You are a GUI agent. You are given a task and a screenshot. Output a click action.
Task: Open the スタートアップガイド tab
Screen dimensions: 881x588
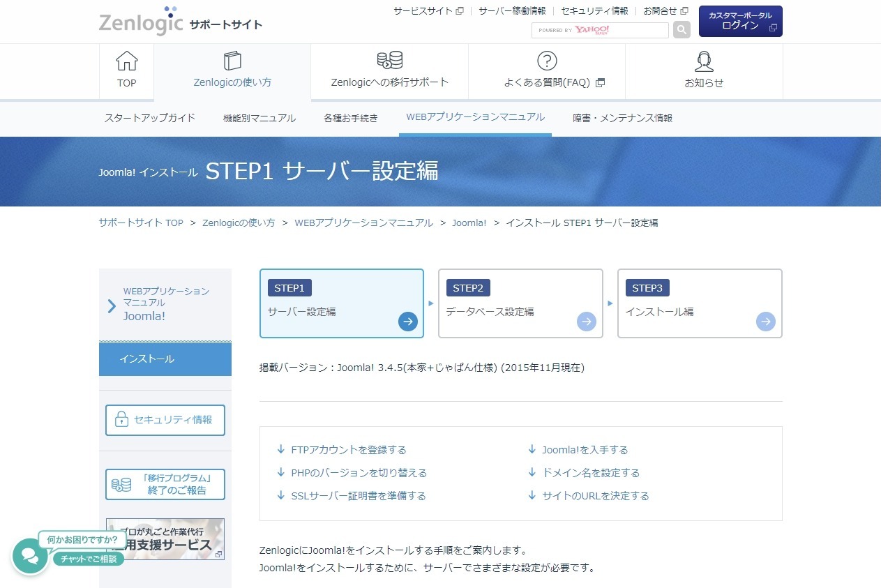pos(150,118)
